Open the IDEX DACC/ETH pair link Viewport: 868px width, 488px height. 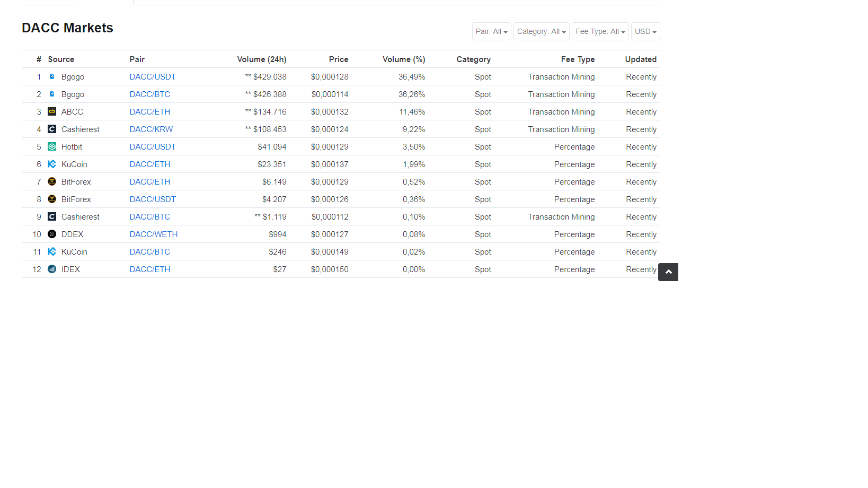150,269
